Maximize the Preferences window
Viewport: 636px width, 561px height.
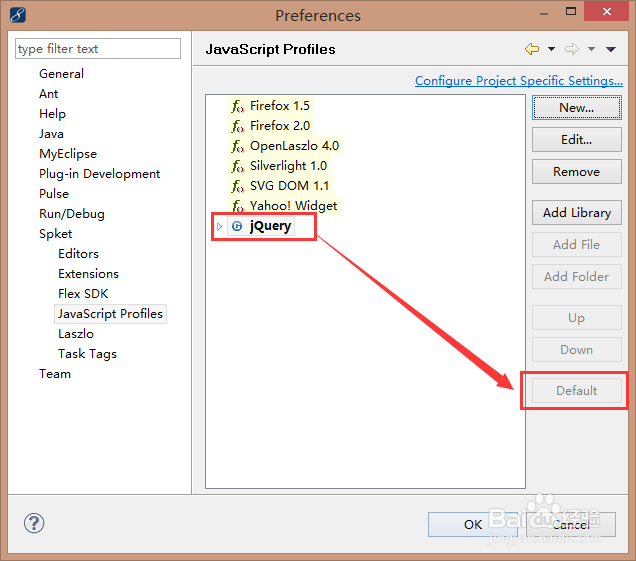[x=571, y=11]
